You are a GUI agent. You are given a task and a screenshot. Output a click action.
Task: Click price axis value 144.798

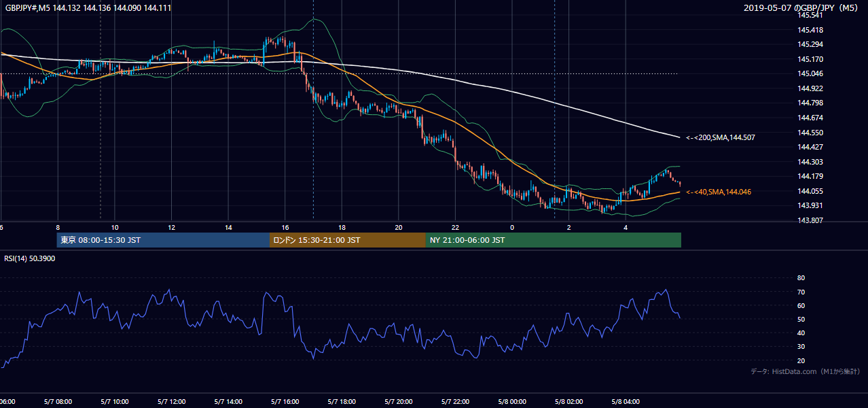(x=810, y=103)
